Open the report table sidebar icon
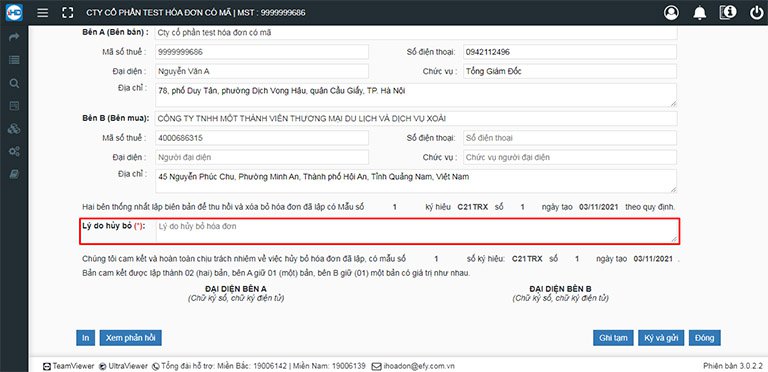Screen dimensions: 768x372 [x=14, y=106]
